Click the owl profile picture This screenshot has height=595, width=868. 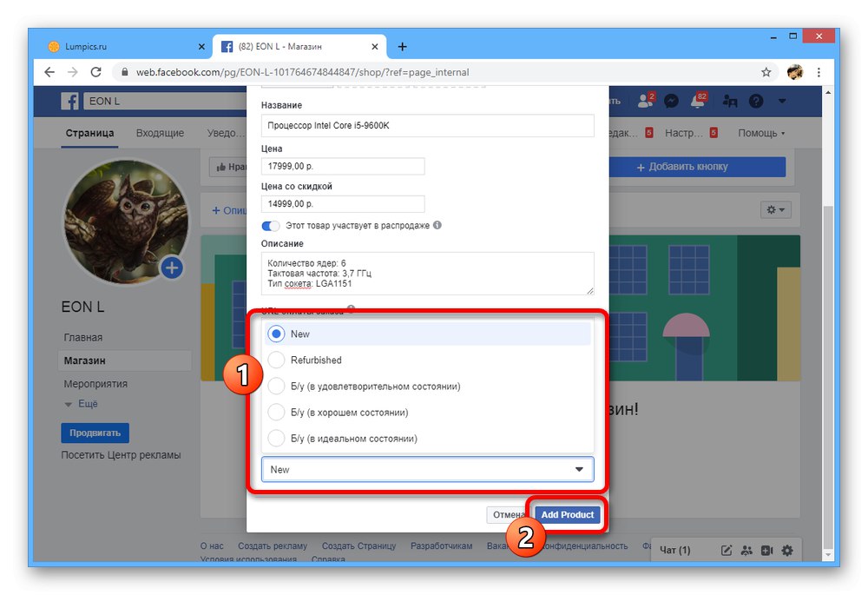[126, 221]
